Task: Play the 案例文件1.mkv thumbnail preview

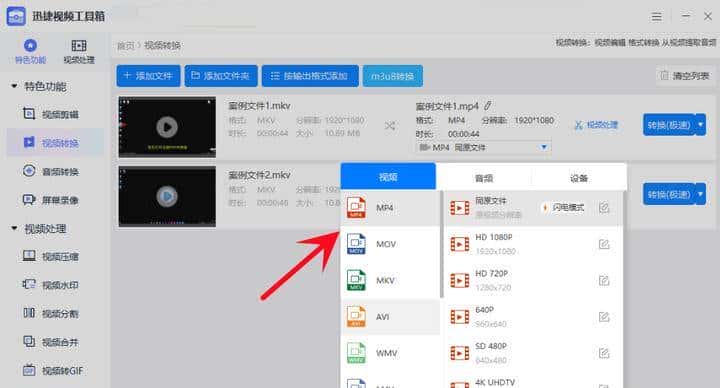Action: click(167, 127)
